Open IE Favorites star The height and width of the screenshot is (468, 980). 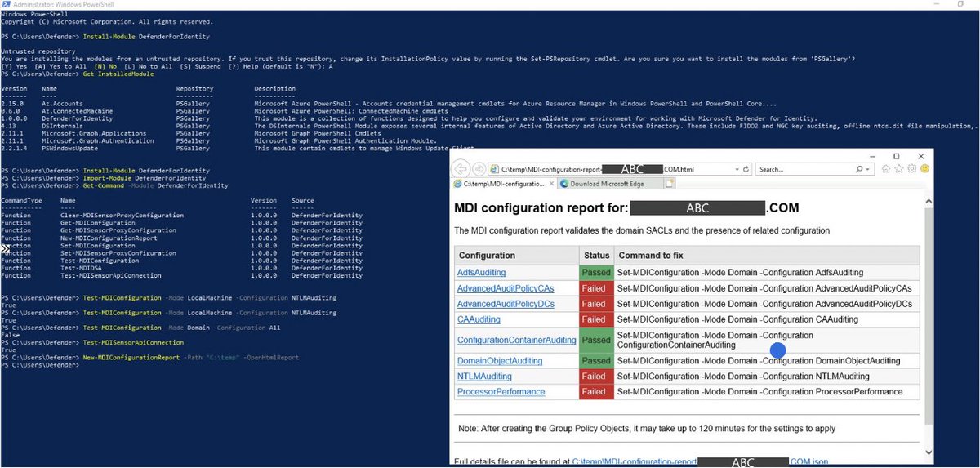[x=898, y=169]
